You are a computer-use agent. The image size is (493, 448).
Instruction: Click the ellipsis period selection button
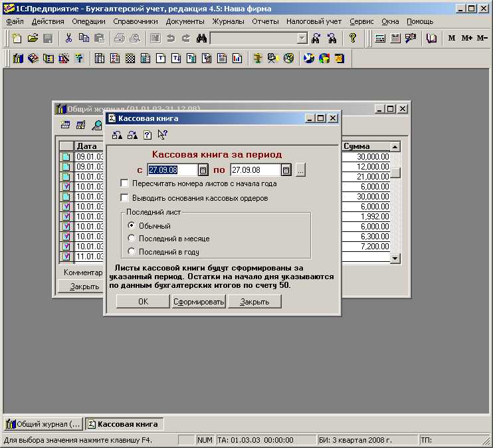click(300, 170)
